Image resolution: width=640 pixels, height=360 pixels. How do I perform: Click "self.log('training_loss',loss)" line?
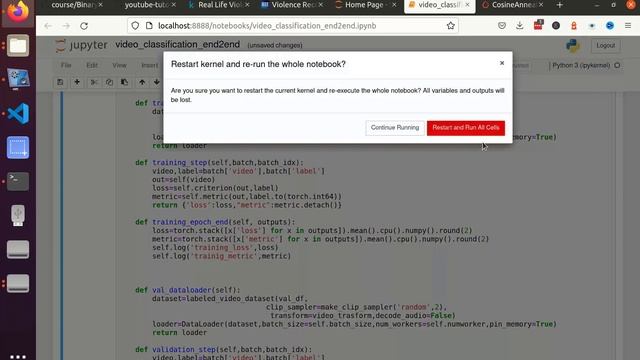[215, 247]
